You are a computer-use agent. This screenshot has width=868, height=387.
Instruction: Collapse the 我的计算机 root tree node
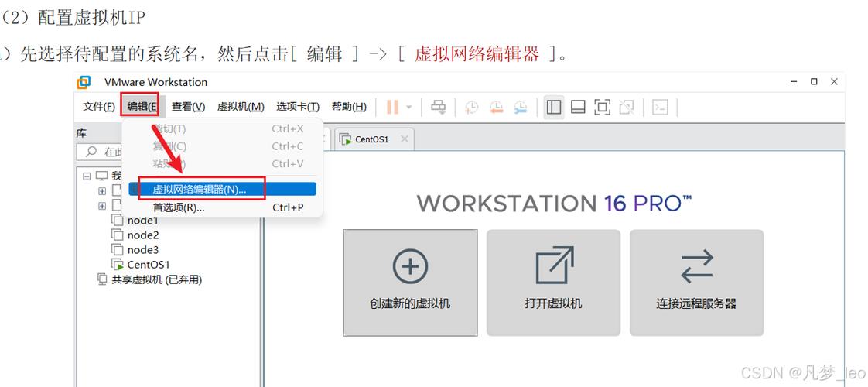click(87, 176)
